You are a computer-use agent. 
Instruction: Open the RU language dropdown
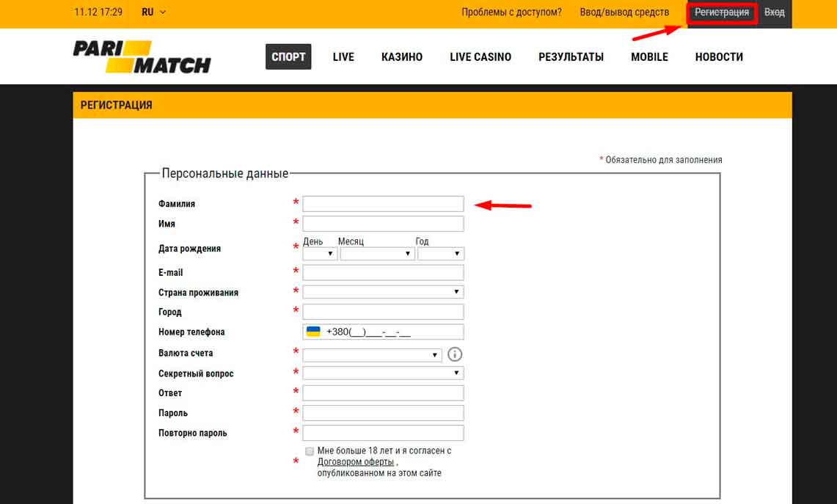tap(153, 12)
